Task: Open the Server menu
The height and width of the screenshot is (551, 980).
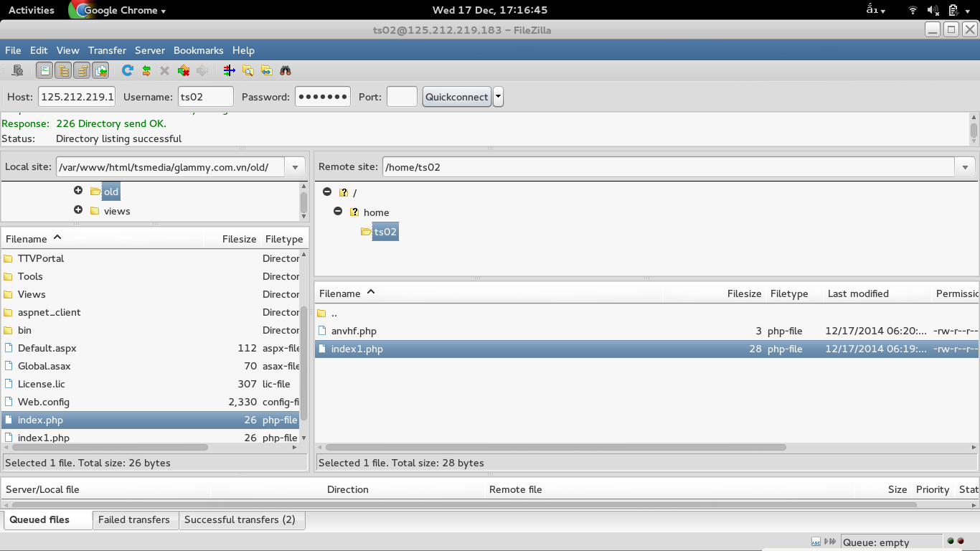Action: (x=150, y=50)
